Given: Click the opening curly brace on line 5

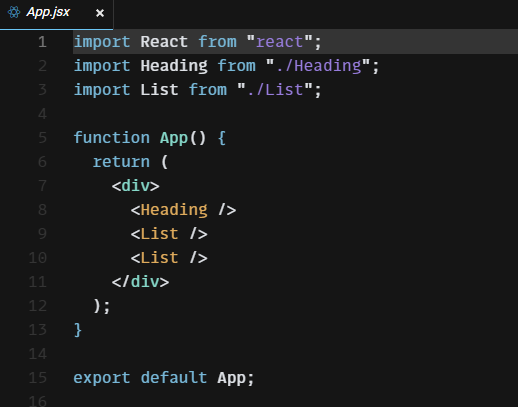Looking at the screenshot, I should (x=222, y=138).
